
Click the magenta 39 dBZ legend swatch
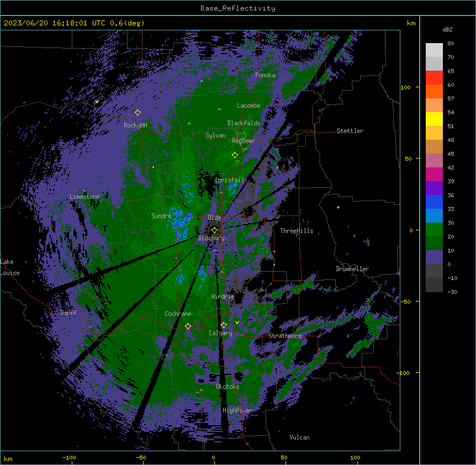tap(434, 174)
